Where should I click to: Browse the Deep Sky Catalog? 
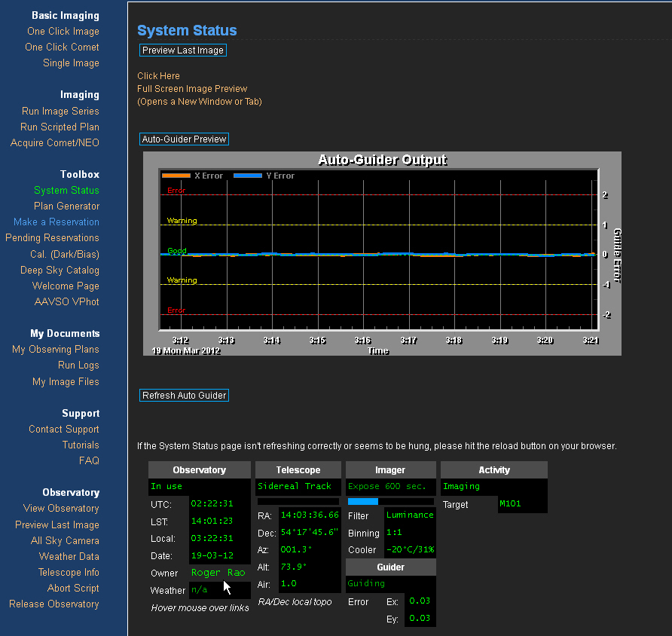(60, 270)
